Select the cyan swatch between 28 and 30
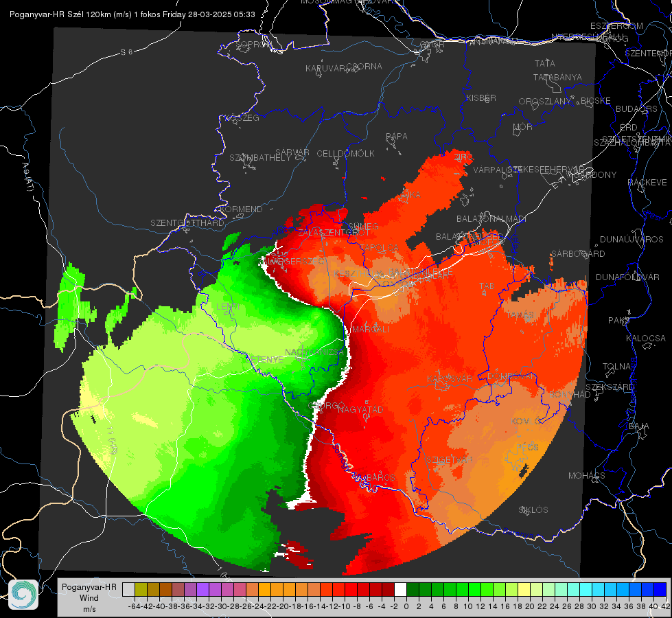The width and height of the screenshot is (672, 618). pos(586,590)
